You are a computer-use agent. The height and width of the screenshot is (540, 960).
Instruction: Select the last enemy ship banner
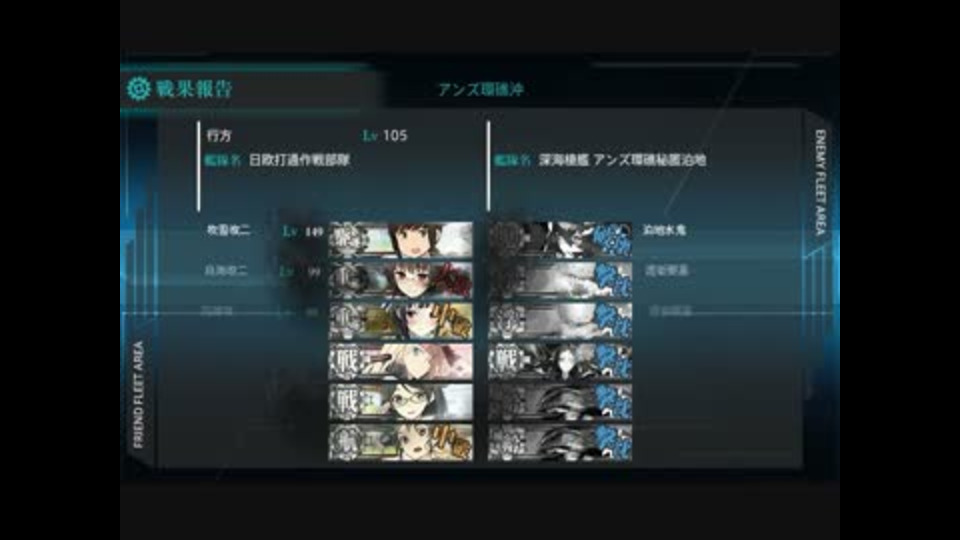point(560,442)
